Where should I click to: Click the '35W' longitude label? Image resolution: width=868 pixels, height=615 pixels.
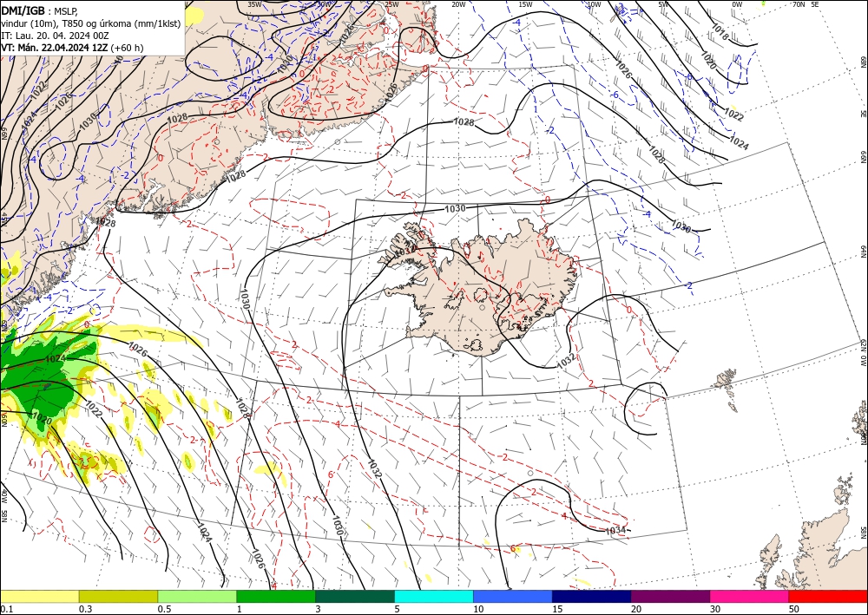pyautogui.click(x=254, y=4)
